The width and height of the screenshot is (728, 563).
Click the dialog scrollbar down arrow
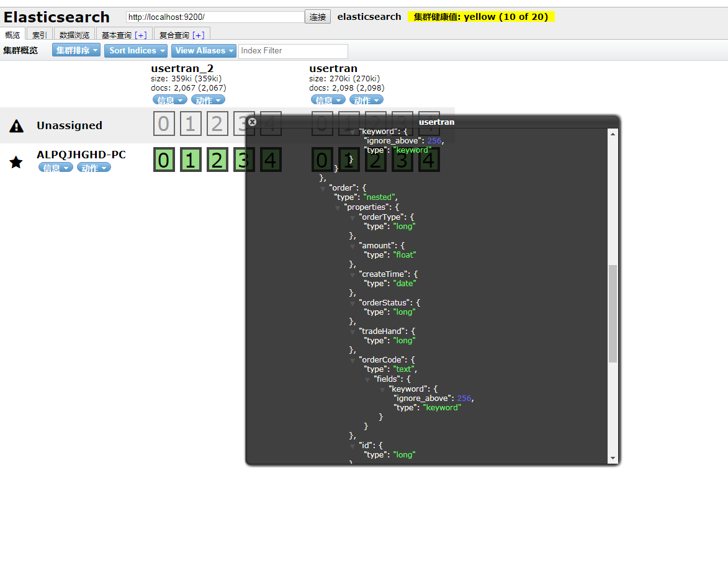click(x=613, y=458)
